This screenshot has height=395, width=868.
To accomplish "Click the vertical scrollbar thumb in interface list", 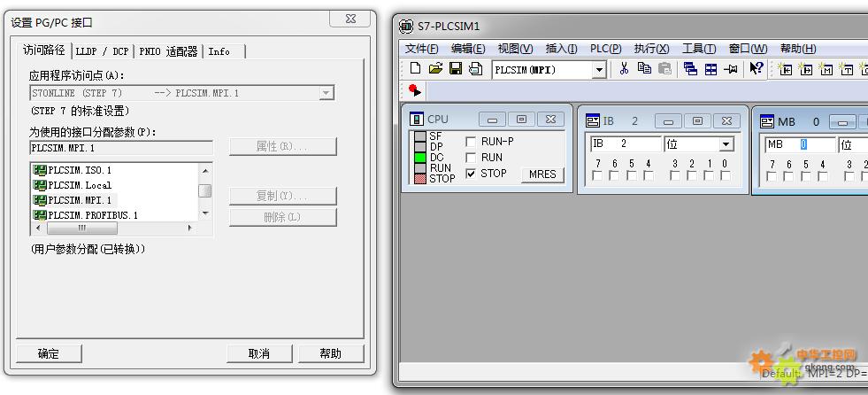I will [204, 190].
